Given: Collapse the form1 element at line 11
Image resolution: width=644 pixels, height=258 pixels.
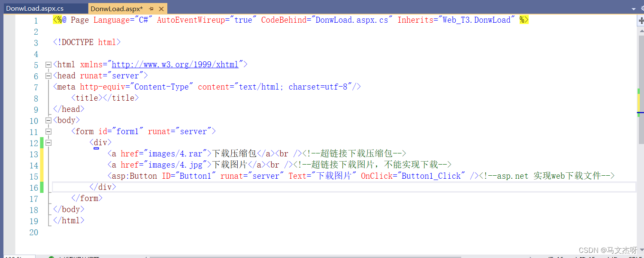Looking at the screenshot, I should tap(48, 132).
